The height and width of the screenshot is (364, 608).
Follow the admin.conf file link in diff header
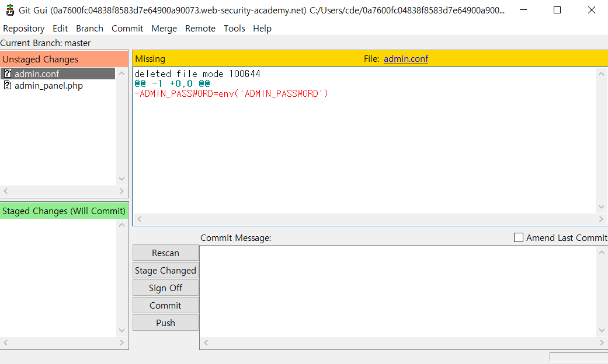tap(405, 59)
